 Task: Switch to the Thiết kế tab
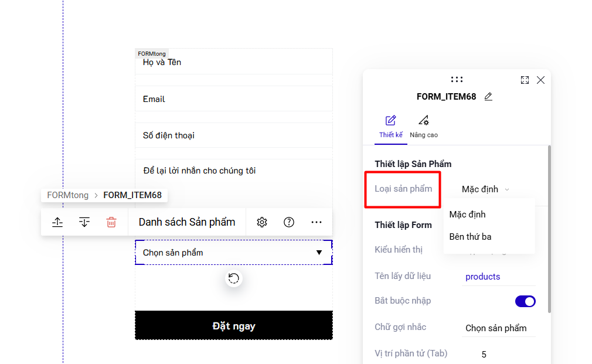coord(391,127)
